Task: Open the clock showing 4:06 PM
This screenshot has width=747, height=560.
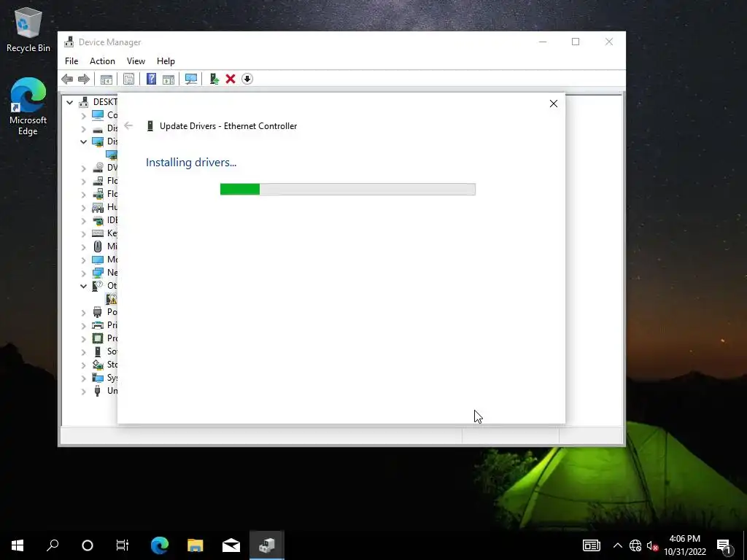Action: [684, 545]
